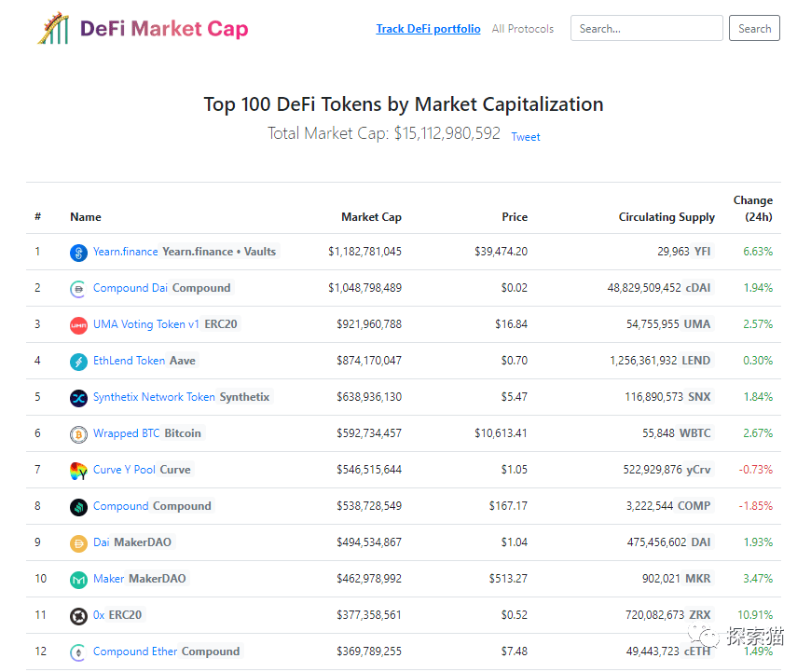811x672 pixels.
Task: Click the MakerDAO tag beside Dai
Action: point(143,542)
